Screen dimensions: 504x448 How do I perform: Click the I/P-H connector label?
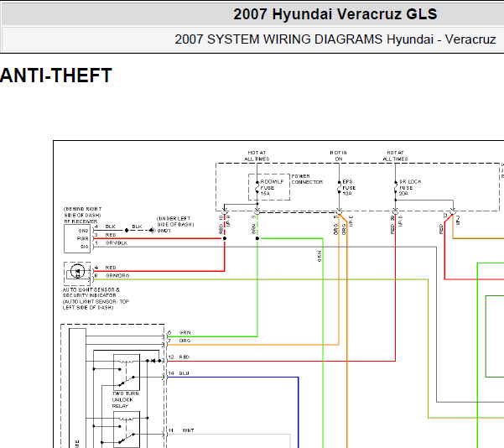pos(229,221)
